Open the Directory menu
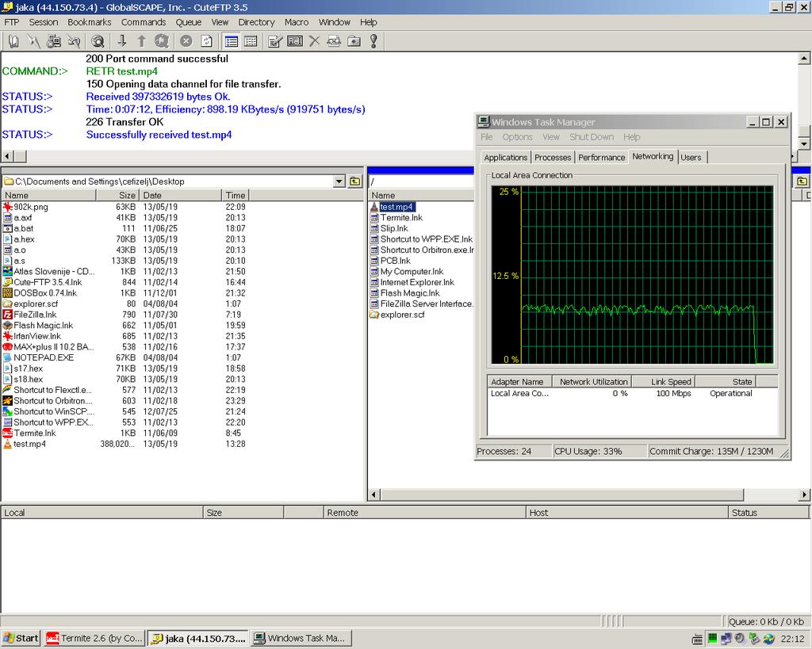Viewport: 812px width, 649px height. (x=256, y=22)
